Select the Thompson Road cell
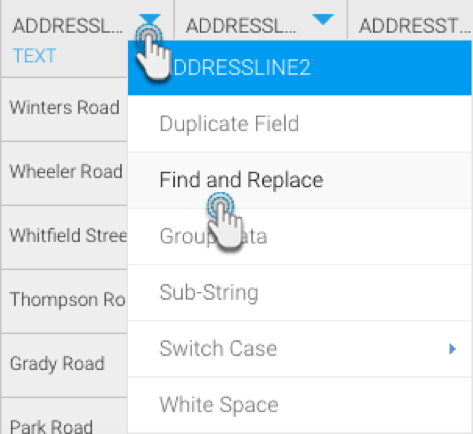 [64, 301]
